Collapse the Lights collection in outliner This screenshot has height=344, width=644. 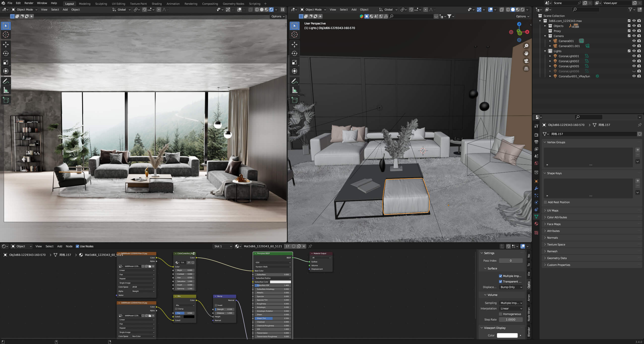click(545, 51)
